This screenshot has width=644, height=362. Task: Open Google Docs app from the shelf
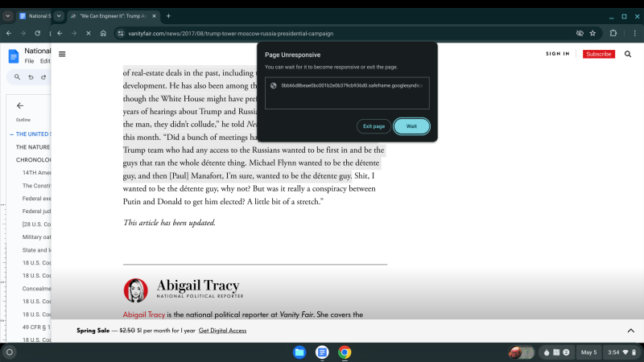[322, 352]
